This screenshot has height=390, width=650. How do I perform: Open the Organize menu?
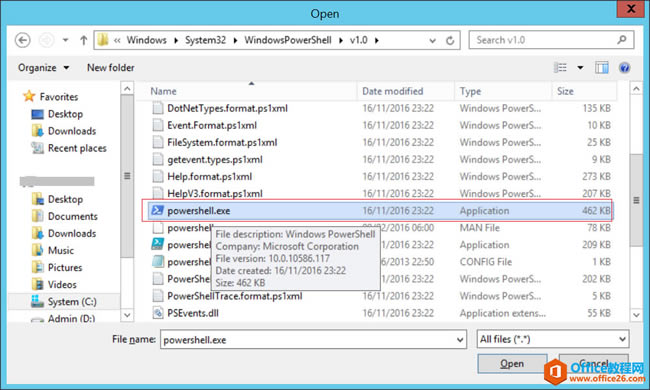[43, 68]
